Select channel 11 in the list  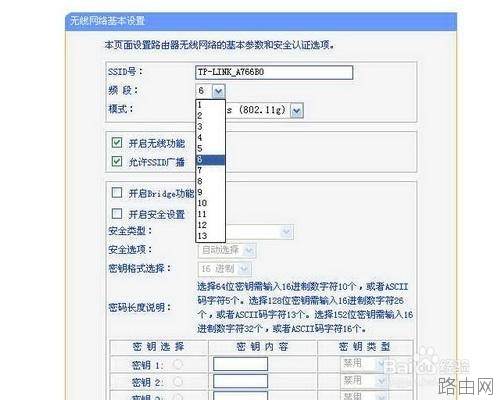pyautogui.click(x=210, y=214)
